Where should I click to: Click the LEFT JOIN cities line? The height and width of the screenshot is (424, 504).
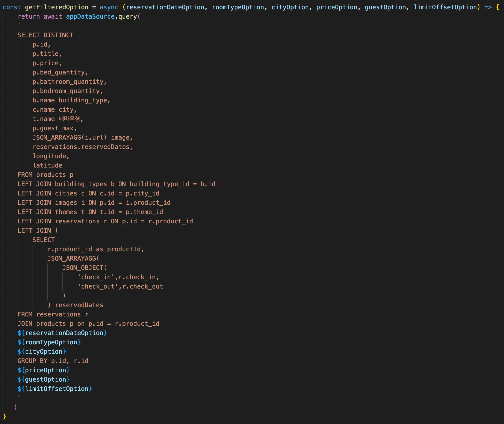(88, 193)
